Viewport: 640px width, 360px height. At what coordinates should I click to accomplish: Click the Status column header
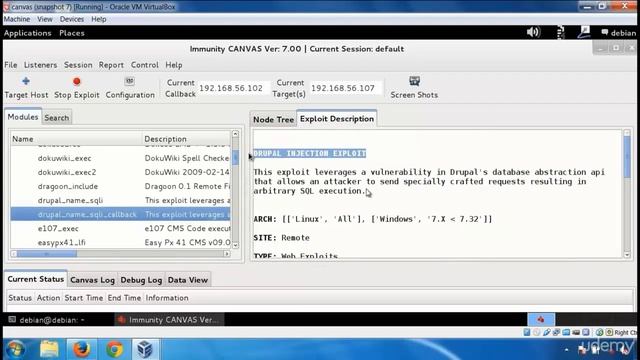[x=20, y=298]
